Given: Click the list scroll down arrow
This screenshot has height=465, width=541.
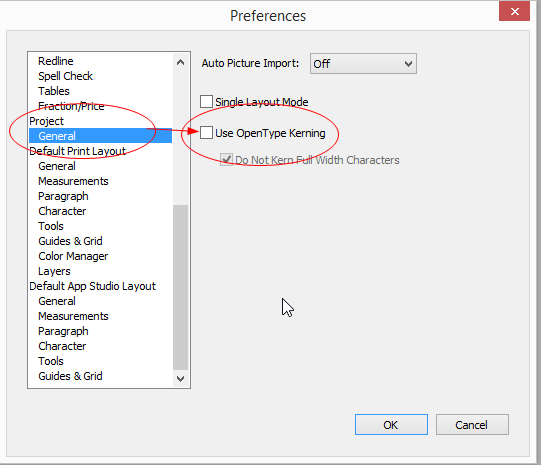Looking at the screenshot, I should pos(180,378).
